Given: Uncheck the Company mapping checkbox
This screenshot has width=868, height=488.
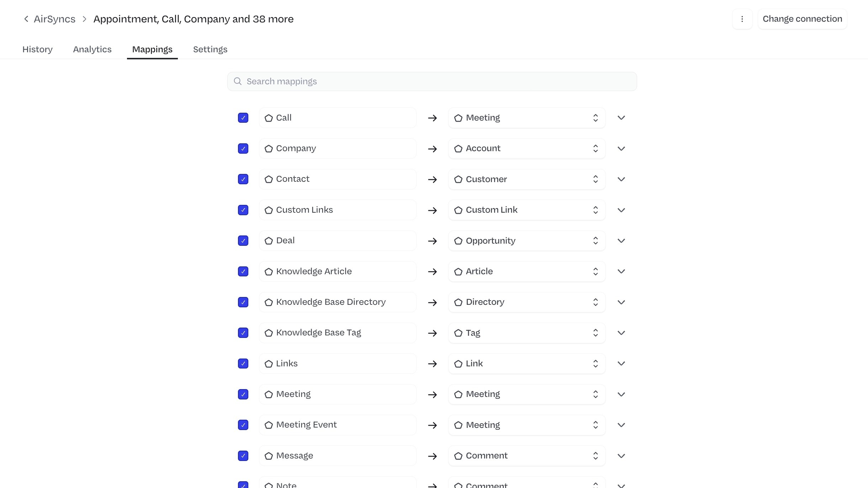Looking at the screenshot, I should coord(243,148).
